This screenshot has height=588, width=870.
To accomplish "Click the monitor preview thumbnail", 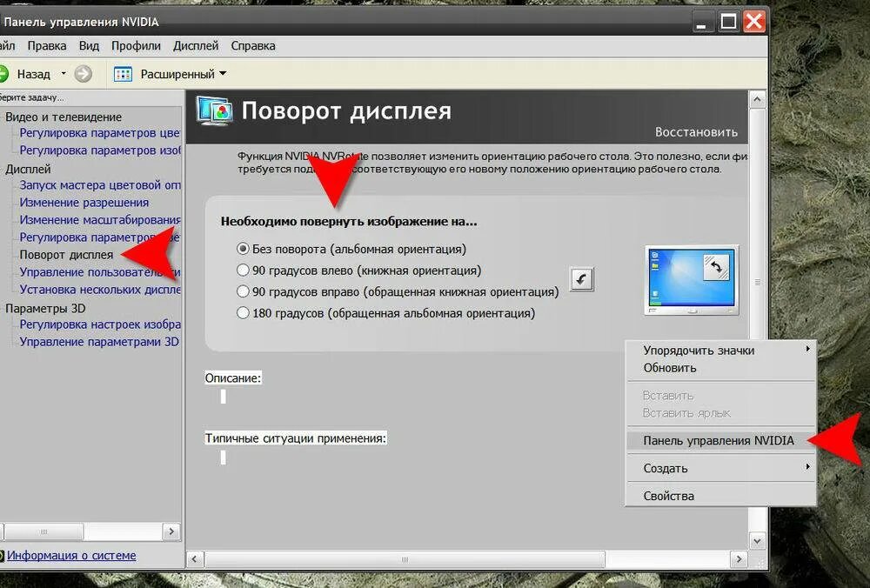I will pyautogui.click(x=692, y=280).
